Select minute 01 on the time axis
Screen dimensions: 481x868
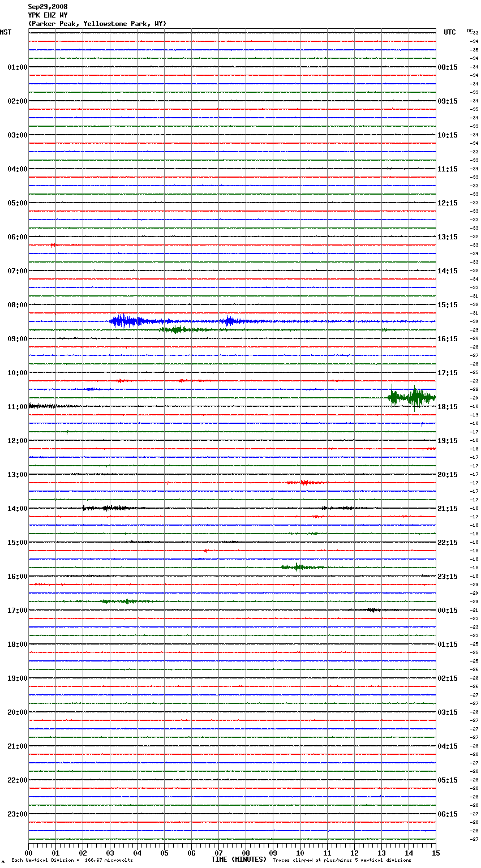click(55, 853)
